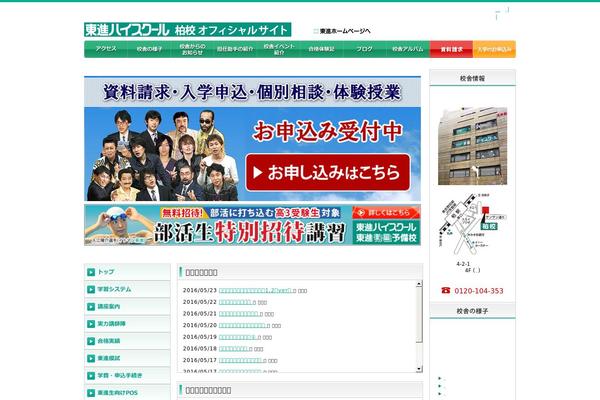Click the arrow icon beside 学習システム
This screenshot has height=400, width=600.
pyautogui.click(x=91, y=289)
